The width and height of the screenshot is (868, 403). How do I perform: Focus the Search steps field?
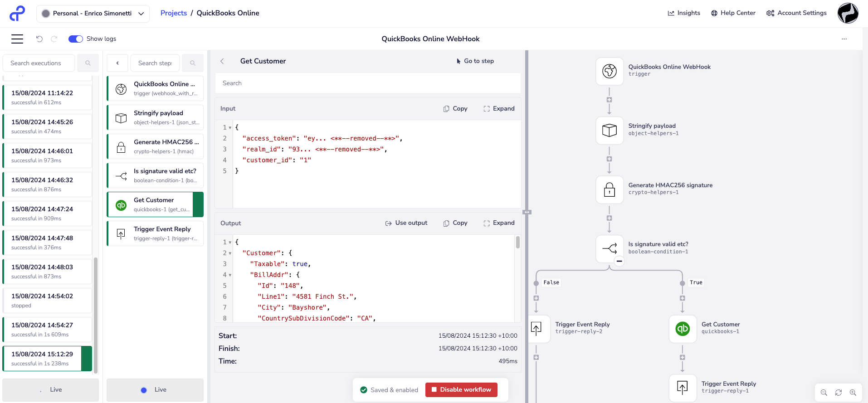(x=155, y=63)
